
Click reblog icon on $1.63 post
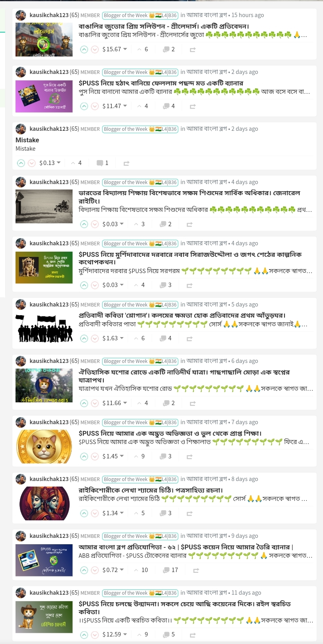pos(190,339)
